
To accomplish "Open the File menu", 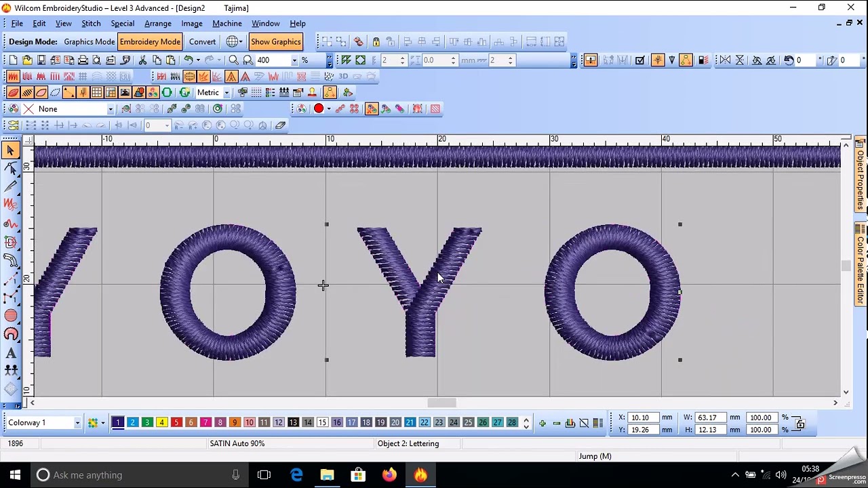I will [x=17, y=24].
